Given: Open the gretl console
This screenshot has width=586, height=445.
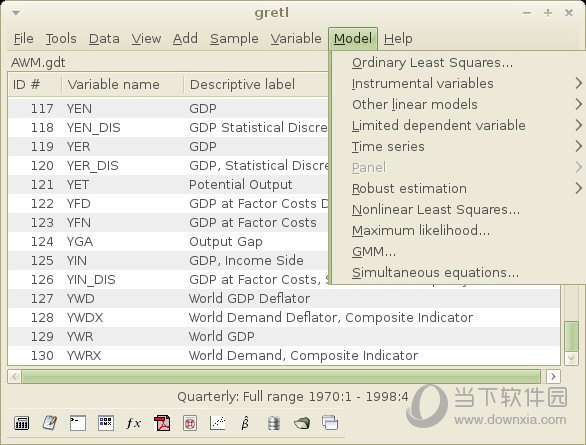Looking at the screenshot, I should (78, 423).
